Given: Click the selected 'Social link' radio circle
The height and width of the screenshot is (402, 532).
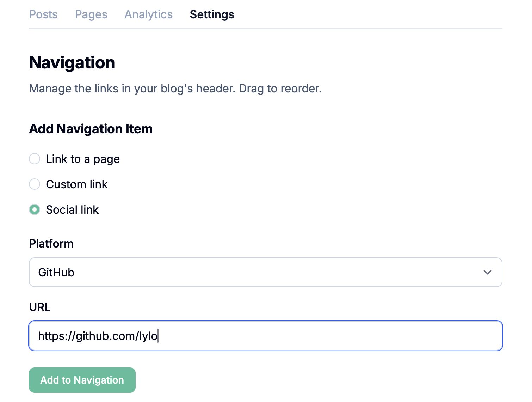Looking at the screenshot, I should click(x=35, y=210).
